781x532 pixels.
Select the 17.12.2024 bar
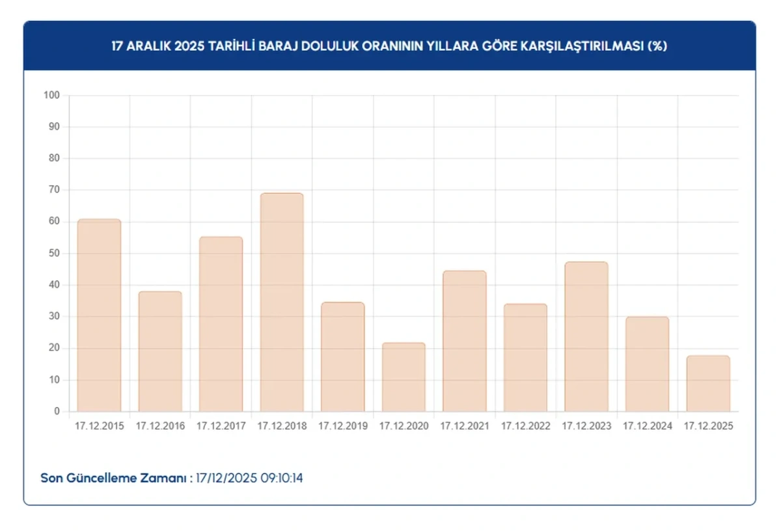[647, 364]
